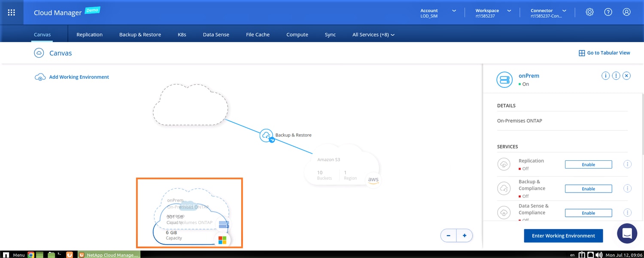Viewport: 644px width, 258px height.
Task: Click the Backup & Restore connection icon
Action: point(266,135)
